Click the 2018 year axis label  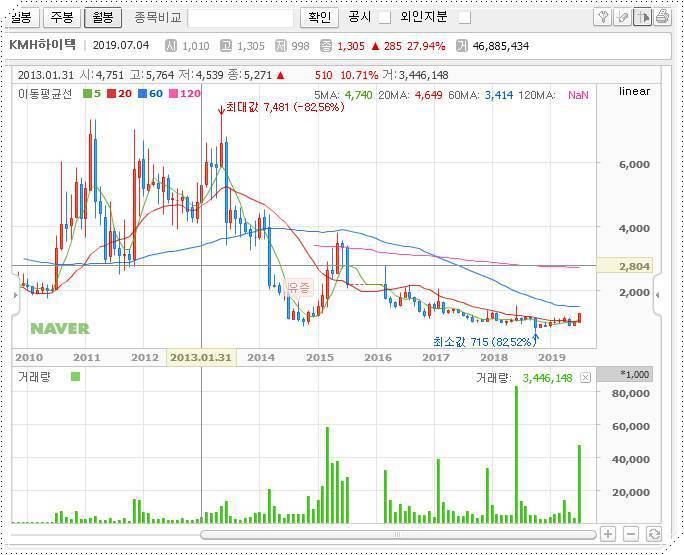[494, 358]
